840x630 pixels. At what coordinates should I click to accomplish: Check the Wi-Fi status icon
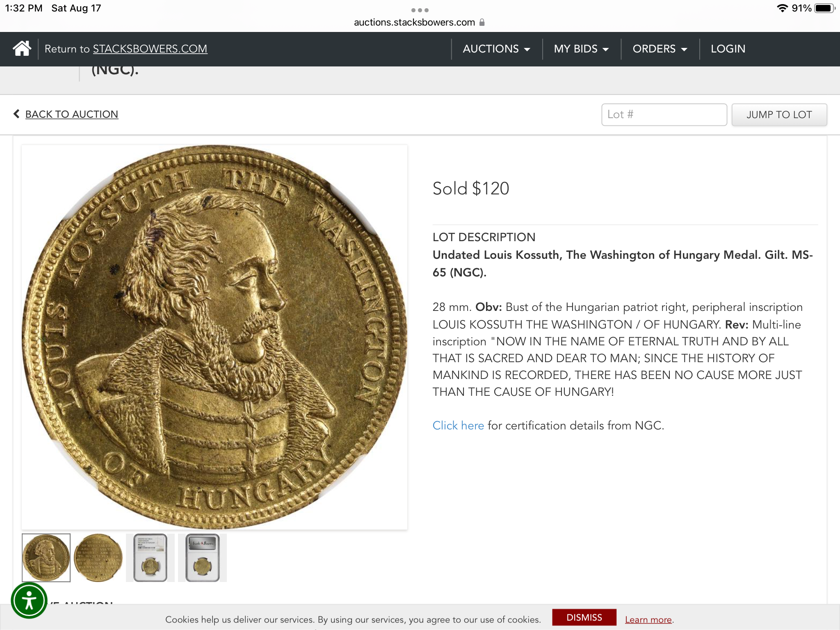[x=782, y=8]
